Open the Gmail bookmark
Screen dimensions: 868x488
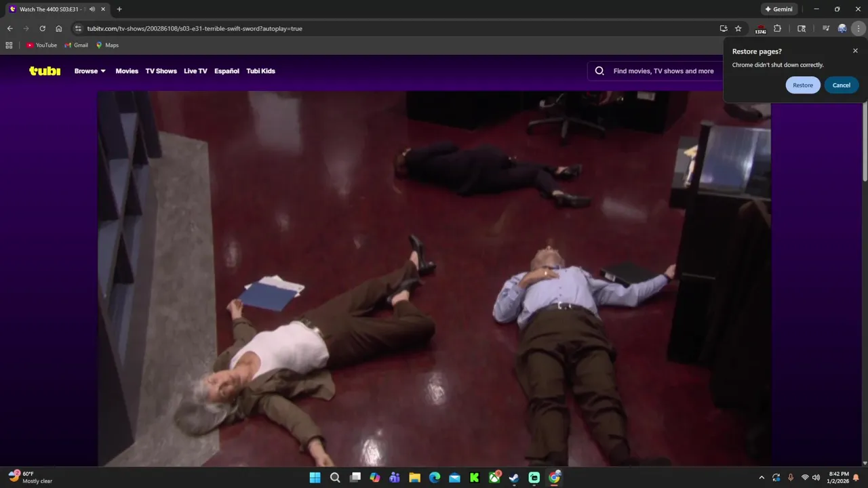click(x=77, y=45)
